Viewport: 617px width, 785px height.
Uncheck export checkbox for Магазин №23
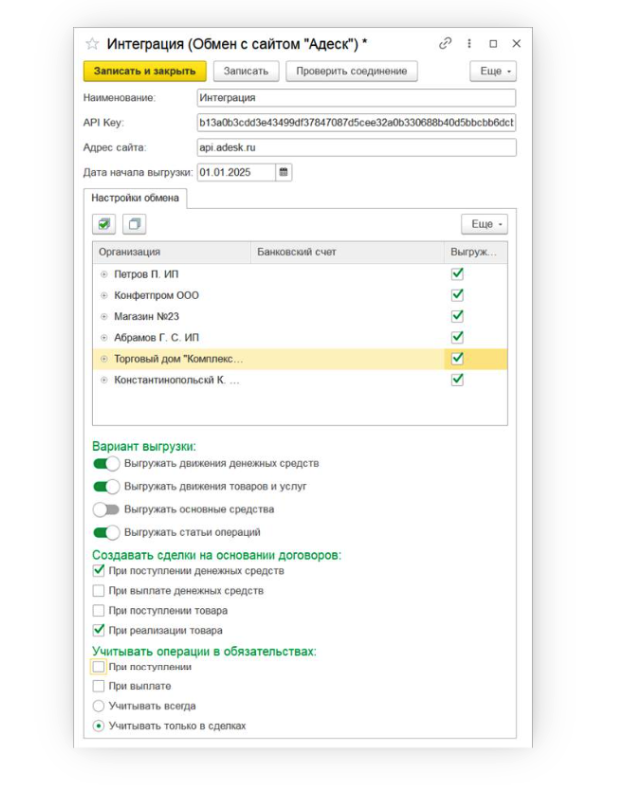click(458, 316)
